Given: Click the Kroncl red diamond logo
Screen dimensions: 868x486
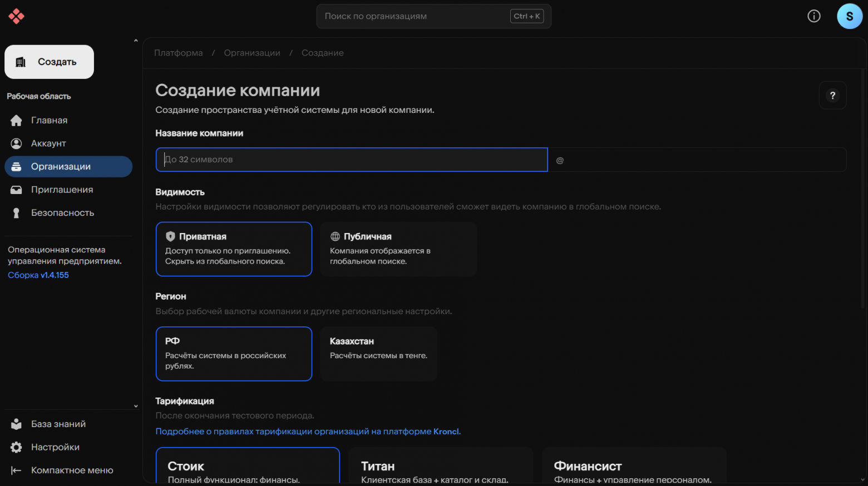Looking at the screenshot, I should 16,16.
